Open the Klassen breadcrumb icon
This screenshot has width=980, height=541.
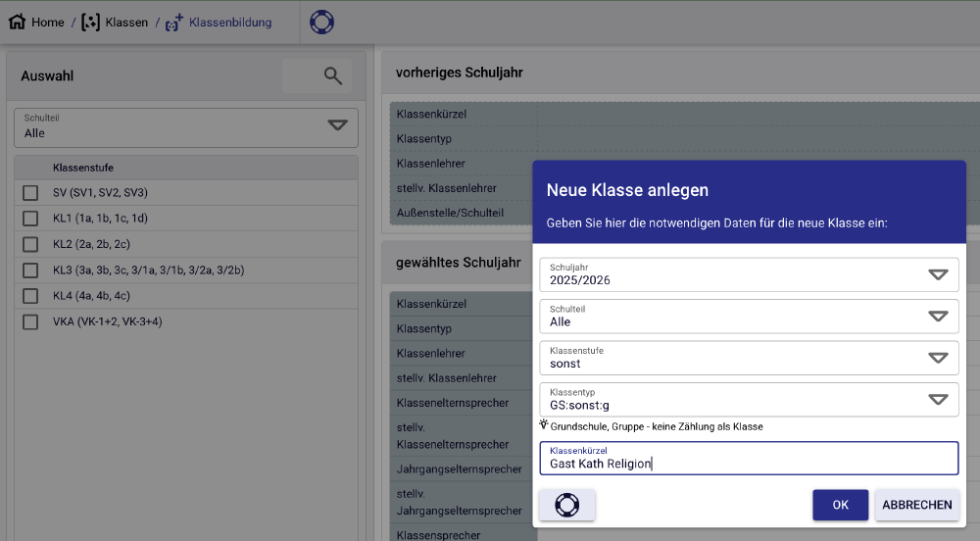tap(91, 22)
